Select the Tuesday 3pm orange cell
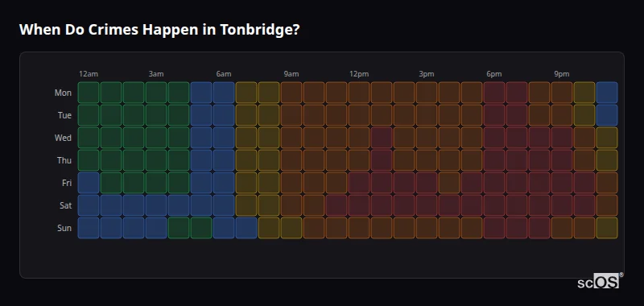644x306 pixels. (427, 115)
